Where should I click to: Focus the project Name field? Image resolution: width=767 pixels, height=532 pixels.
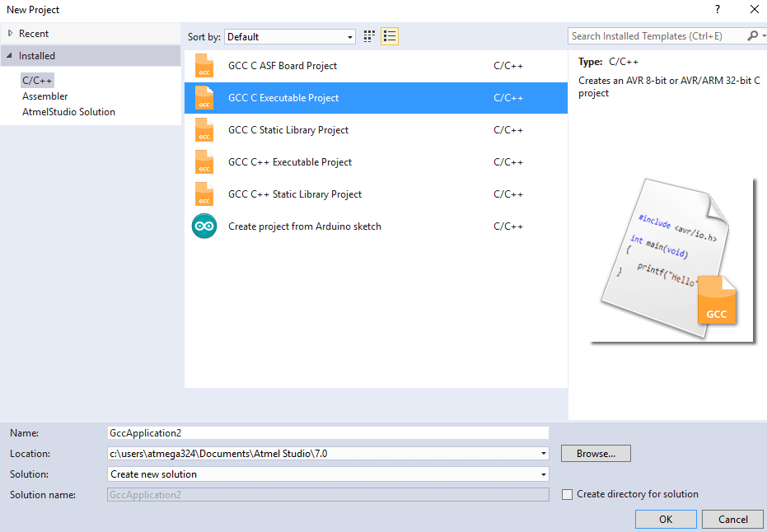click(x=328, y=433)
